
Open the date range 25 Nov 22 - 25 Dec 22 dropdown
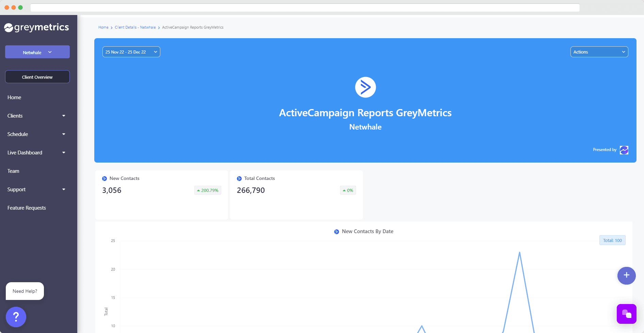tap(131, 52)
